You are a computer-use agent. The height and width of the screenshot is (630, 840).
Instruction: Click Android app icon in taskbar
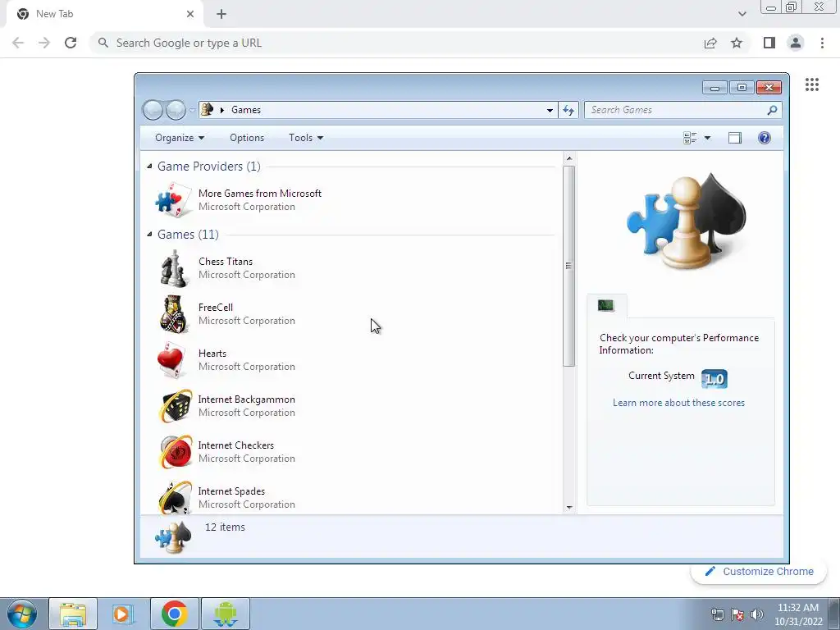(x=225, y=614)
